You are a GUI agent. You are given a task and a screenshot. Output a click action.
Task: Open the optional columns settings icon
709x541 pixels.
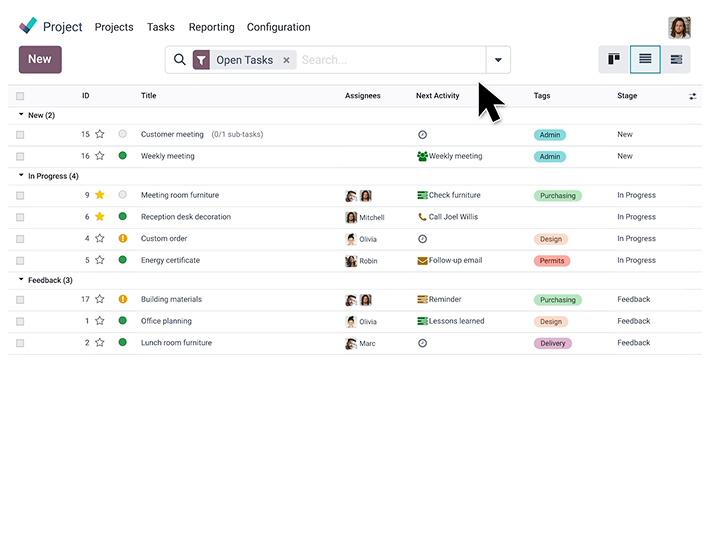[x=693, y=96]
